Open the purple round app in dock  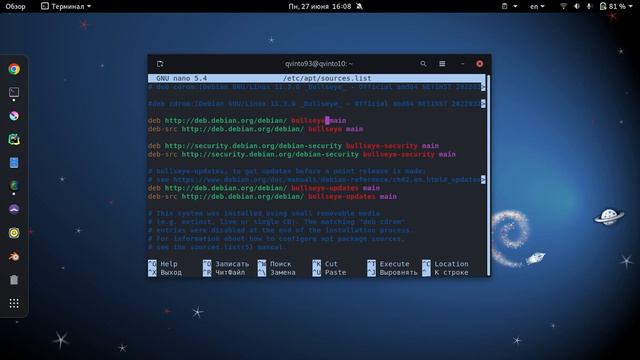14,209
